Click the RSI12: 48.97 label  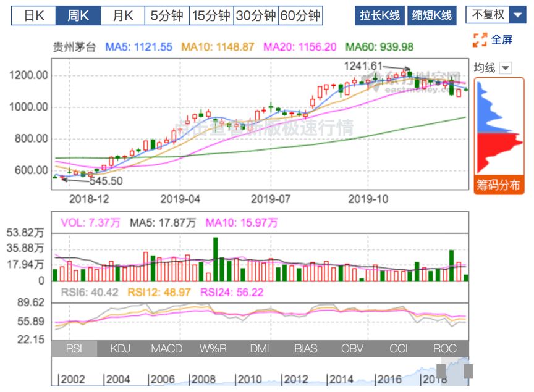[159, 292]
